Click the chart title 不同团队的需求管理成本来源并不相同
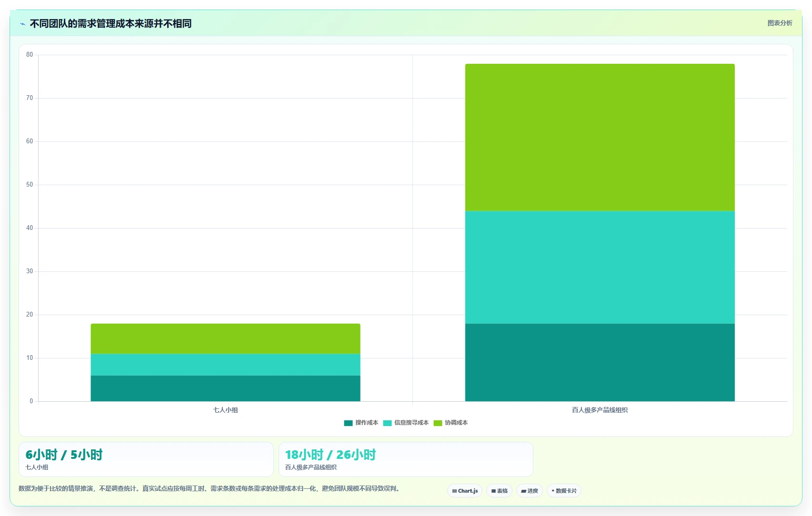The image size is (812, 516). click(110, 23)
